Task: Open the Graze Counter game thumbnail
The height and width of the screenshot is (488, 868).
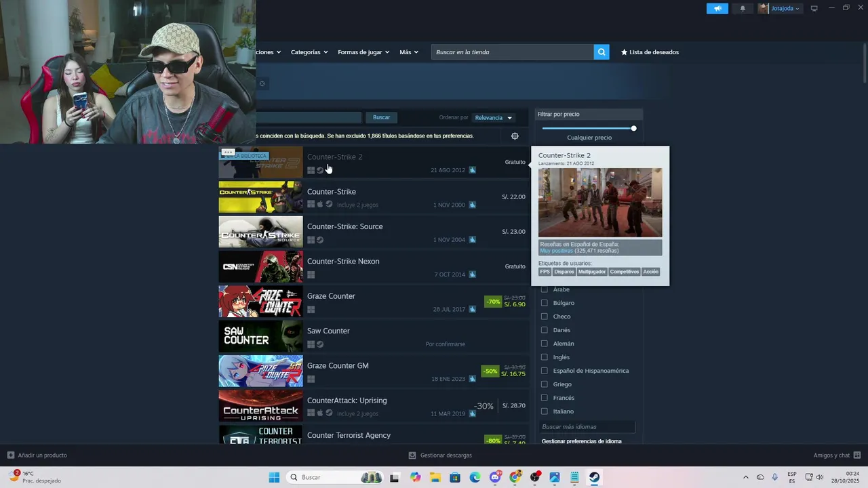Action: [260, 302]
